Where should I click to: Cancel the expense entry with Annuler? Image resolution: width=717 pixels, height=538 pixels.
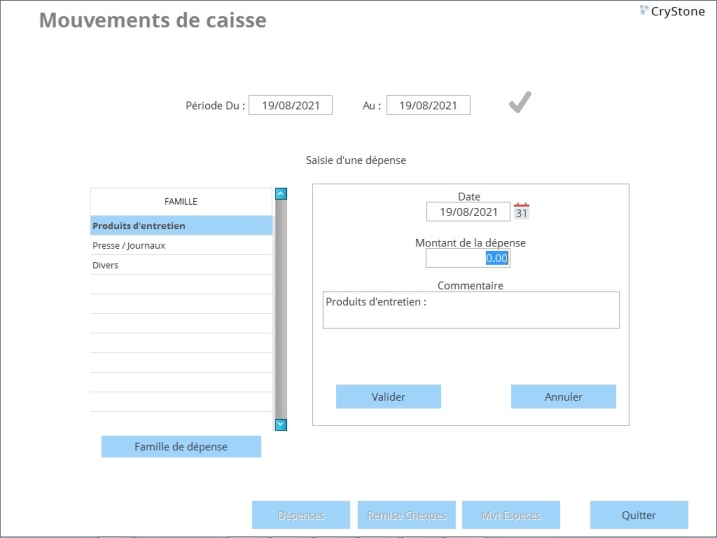click(563, 397)
